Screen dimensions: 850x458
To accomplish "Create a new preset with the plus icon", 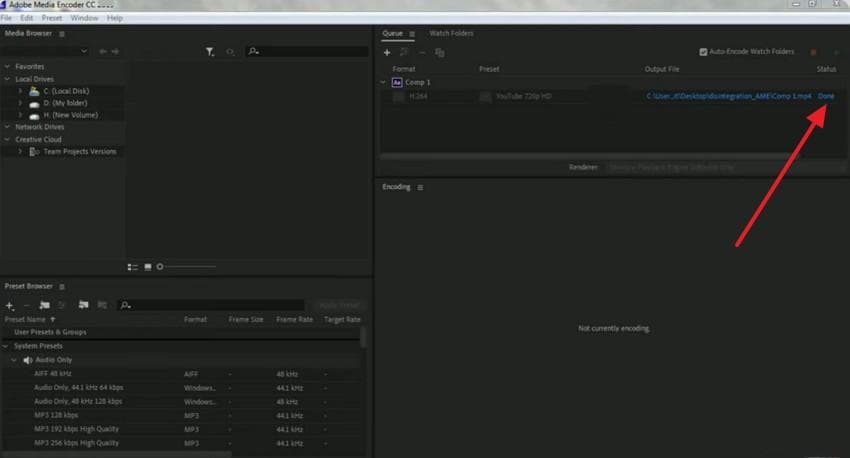I will pyautogui.click(x=10, y=306).
